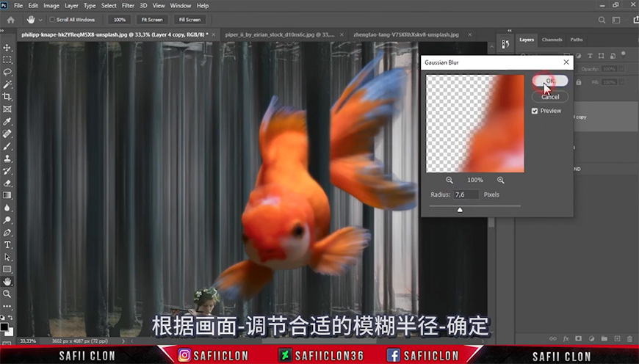Select the Rectangular Marquee tool
The height and width of the screenshot is (364, 639).
(7, 60)
